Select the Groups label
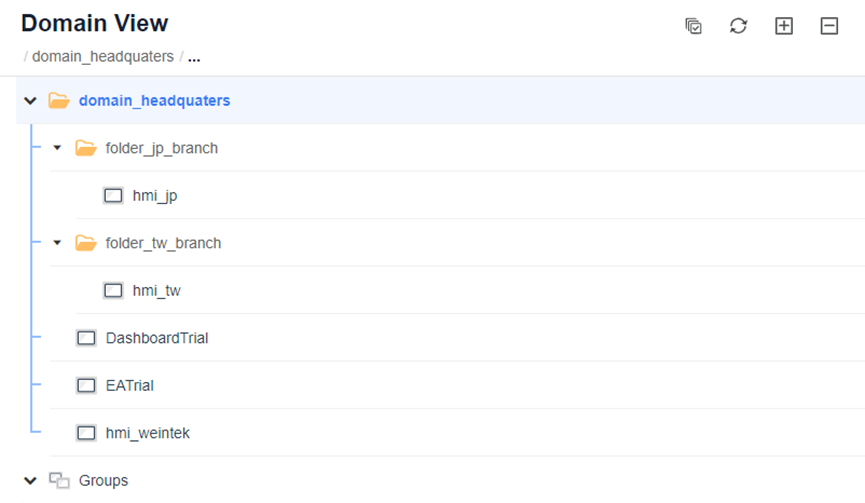 coord(103,480)
